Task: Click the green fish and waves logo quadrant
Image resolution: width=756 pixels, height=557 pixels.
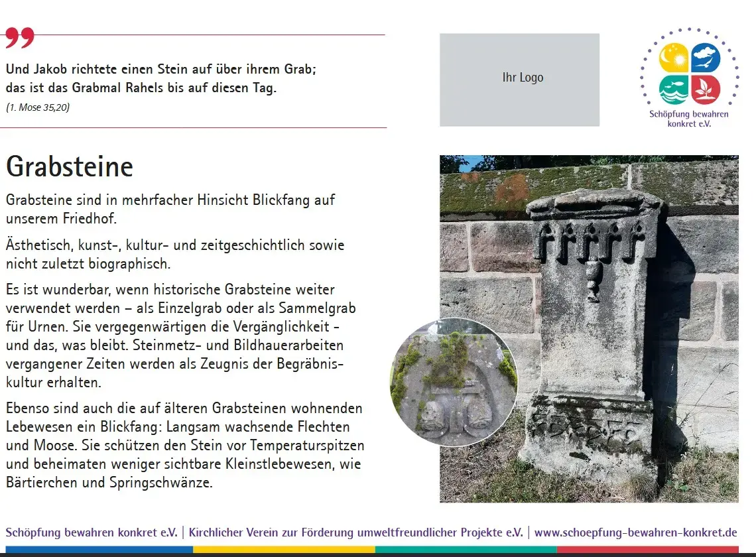Action: click(674, 90)
